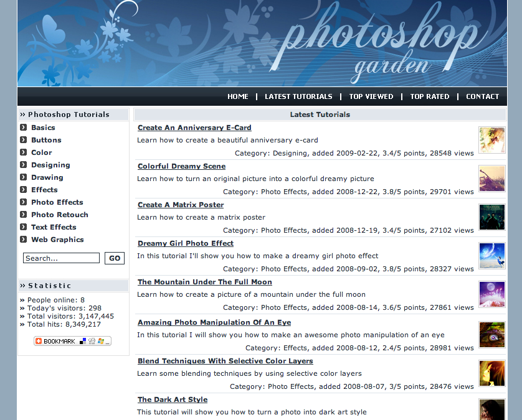Open Latest Tutorials in navigation bar
The width and height of the screenshot is (522, 420).
pyautogui.click(x=298, y=96)
